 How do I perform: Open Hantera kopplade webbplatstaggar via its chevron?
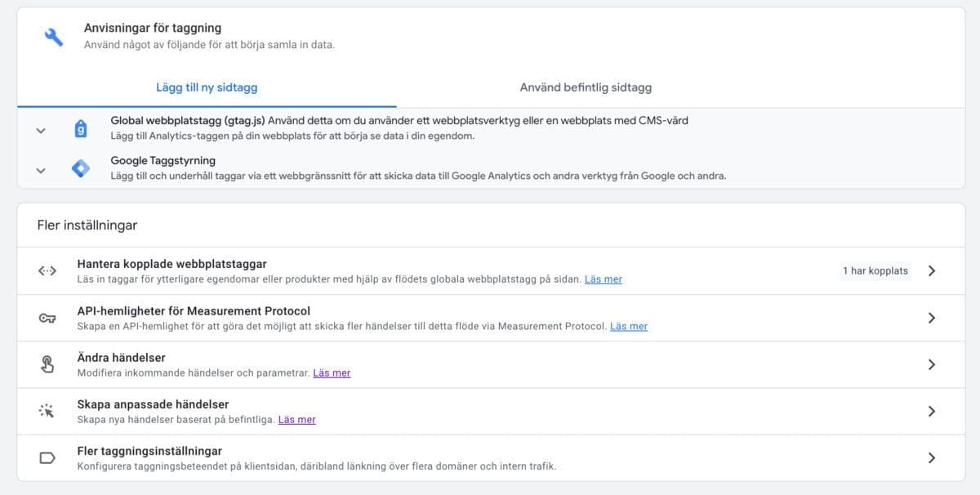coord(932,271)
